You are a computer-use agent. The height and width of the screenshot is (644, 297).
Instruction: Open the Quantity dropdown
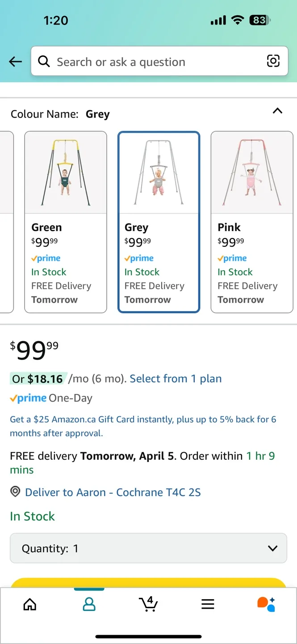pos(148,548)
